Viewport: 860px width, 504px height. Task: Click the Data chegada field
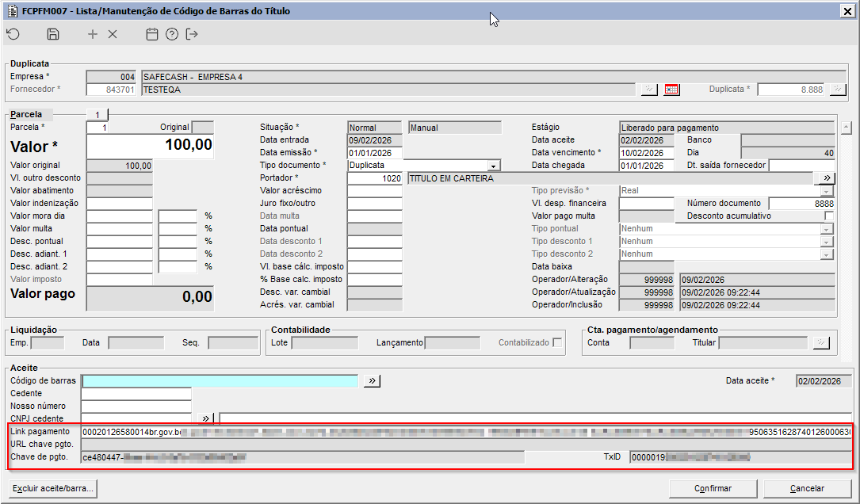[x=647, y=166]
